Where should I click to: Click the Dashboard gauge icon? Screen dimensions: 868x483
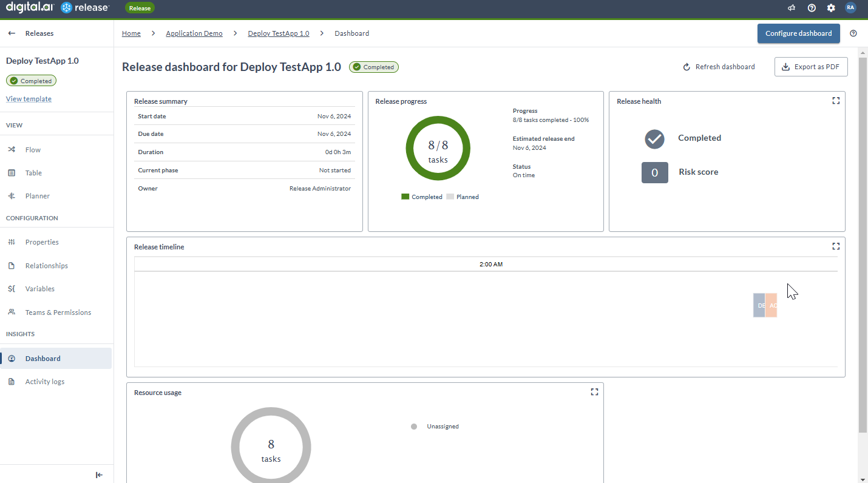[x=12, y=359]
